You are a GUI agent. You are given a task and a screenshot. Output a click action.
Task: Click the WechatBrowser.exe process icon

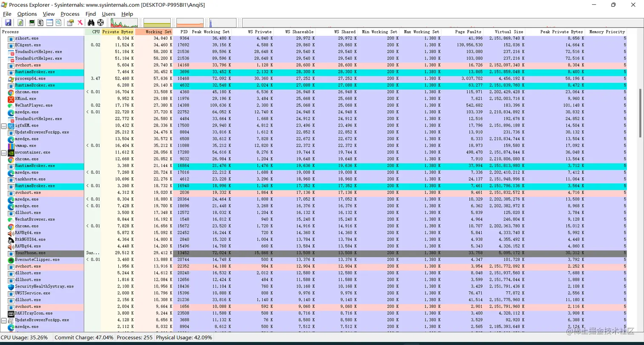pyautogui.click(x=11, y=219)
